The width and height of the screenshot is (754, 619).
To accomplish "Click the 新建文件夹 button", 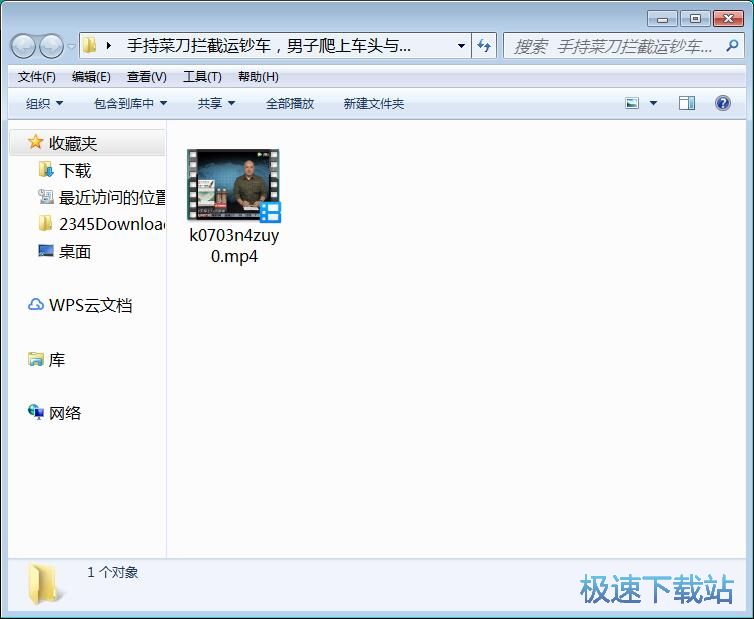I will pos(374,103).
